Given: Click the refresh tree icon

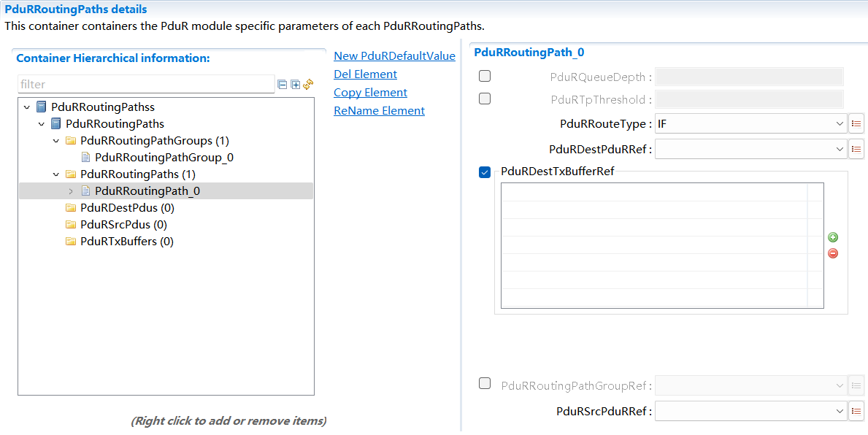Looking at the screenshot, I should [308, 84].
